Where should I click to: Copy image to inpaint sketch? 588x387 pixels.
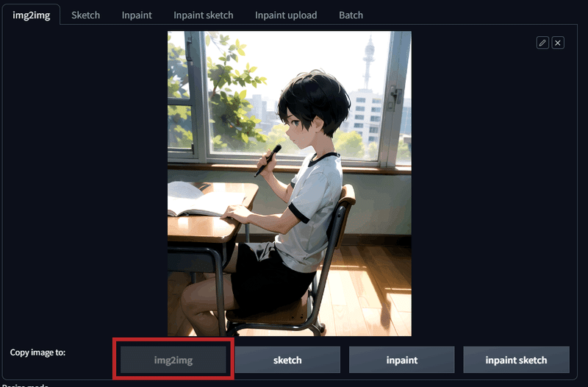click(516, 360)
